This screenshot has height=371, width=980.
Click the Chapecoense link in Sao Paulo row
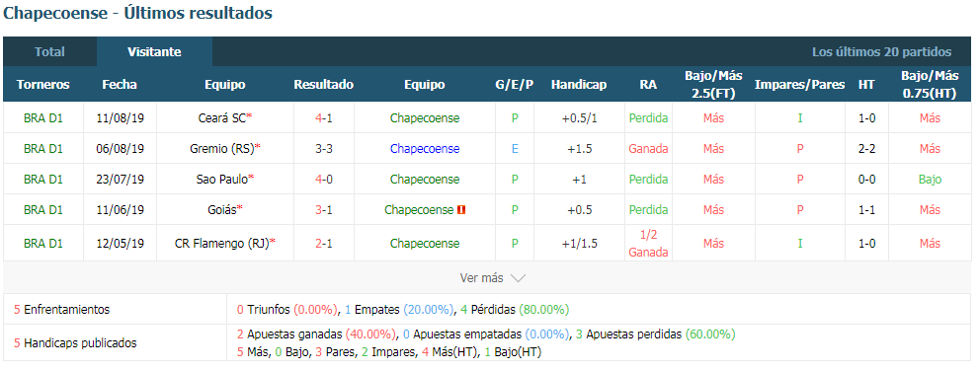click(x=425, y=180)
